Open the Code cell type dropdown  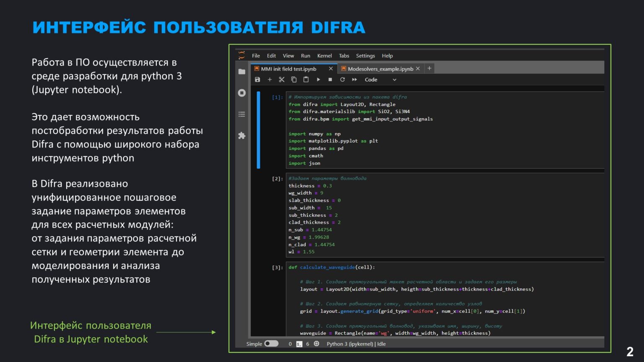point(380,80)
